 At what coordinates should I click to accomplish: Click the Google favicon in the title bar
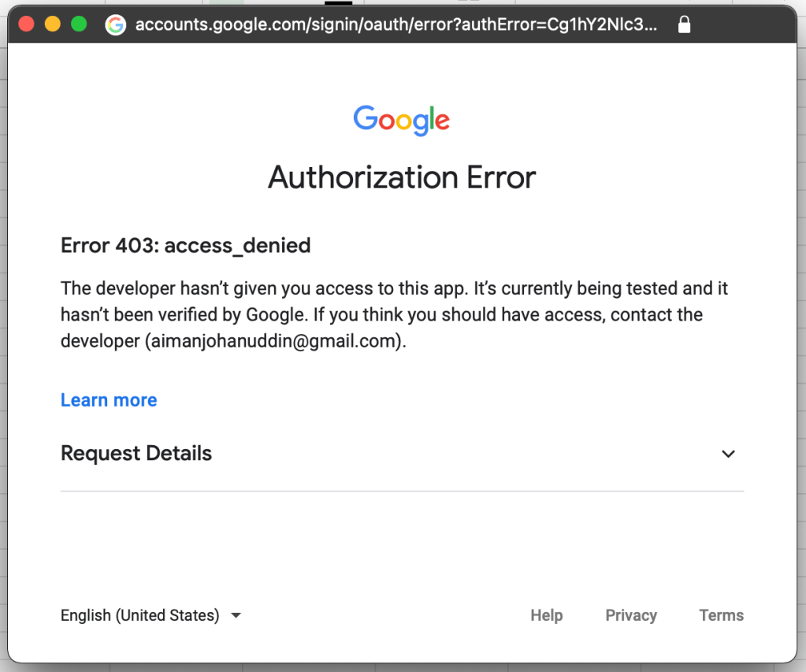click(x=116, y=24)
